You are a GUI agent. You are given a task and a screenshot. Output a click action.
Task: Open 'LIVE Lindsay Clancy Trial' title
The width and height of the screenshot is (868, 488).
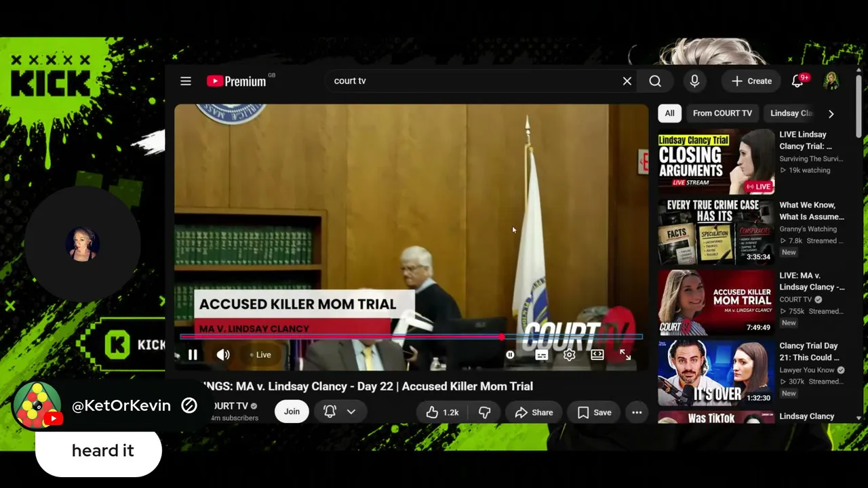click(x=806, y=140)
